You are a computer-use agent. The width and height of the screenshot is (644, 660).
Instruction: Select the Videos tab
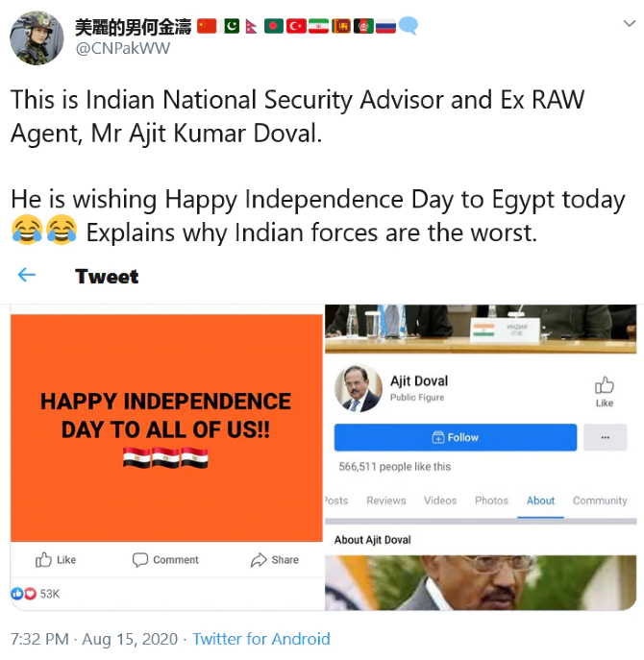coord(440,501)
